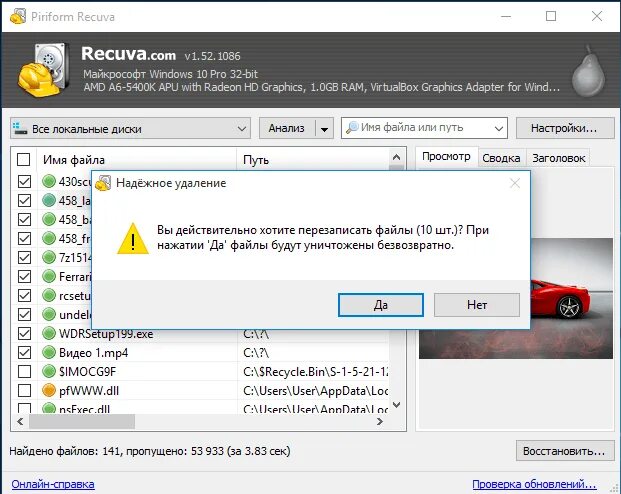The image size is (621, 494).
Task: Click the file list scroll-right arrow
Action: [380, 422]
